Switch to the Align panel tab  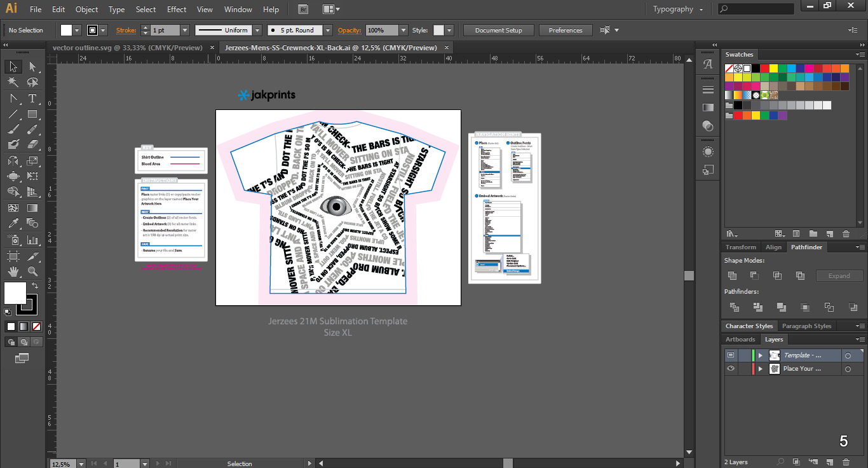click(773, 247)
